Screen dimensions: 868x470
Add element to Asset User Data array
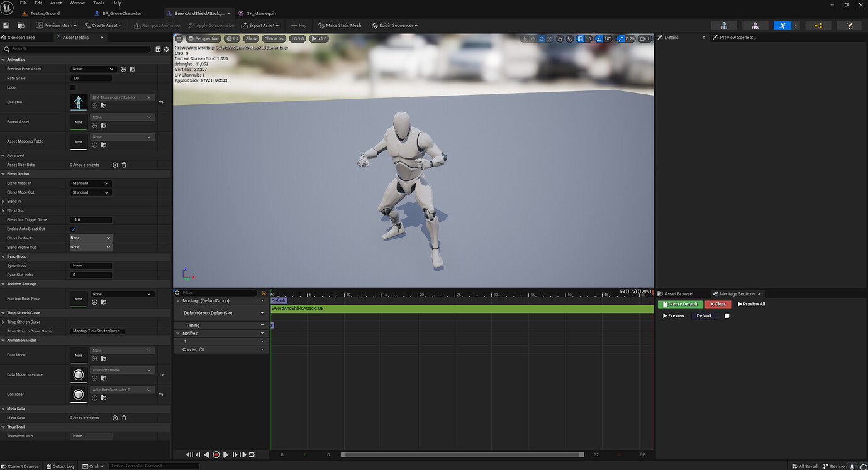tap(115, 165)
